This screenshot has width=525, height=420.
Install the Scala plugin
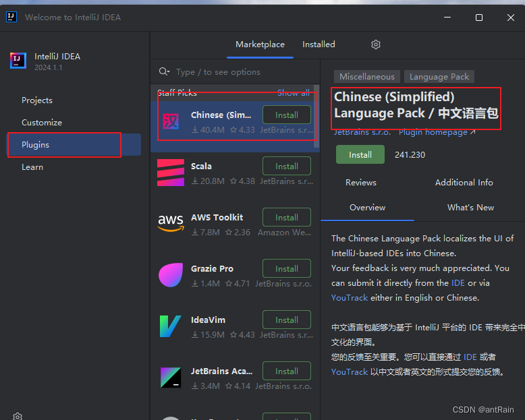[x=287, y=167]
